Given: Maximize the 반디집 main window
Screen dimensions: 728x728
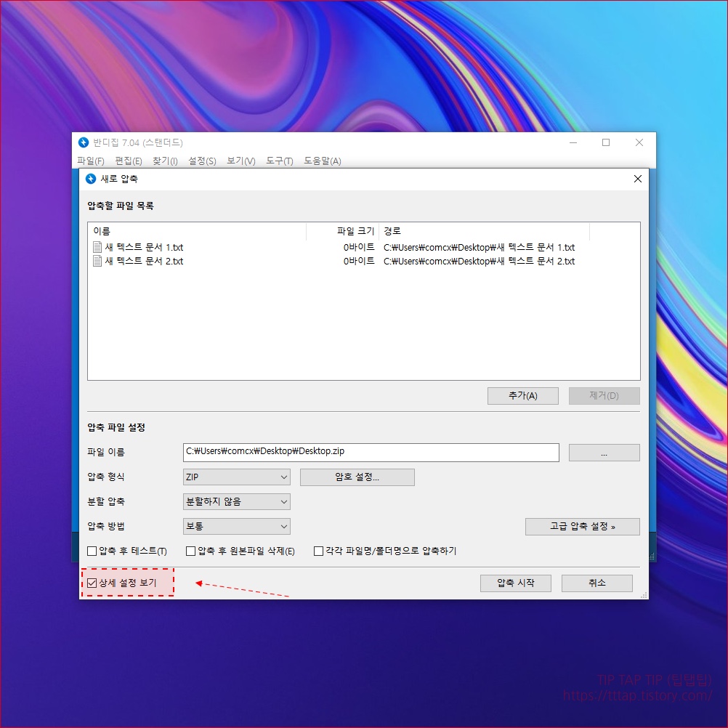Looking at the screenshot, I should [606, 142].
